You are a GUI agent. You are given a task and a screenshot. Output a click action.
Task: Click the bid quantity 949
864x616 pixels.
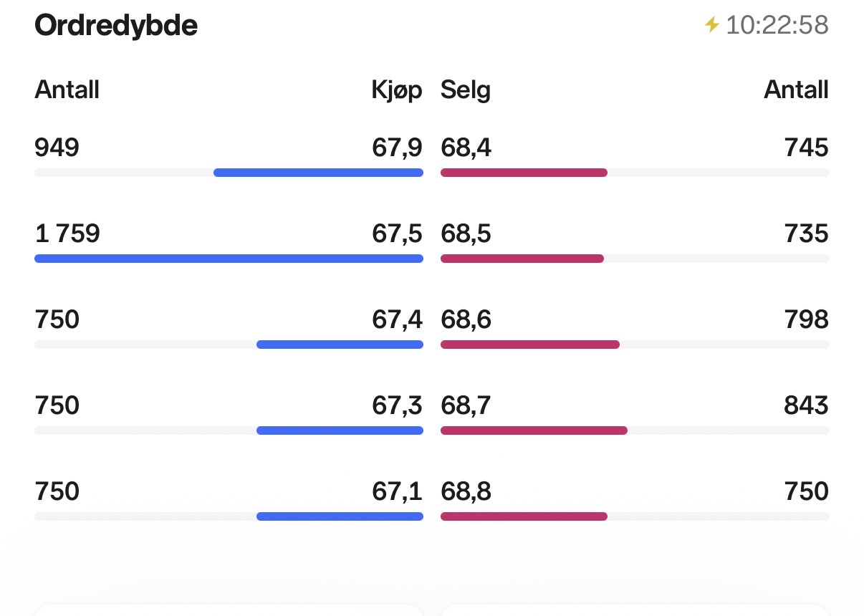pos(57,148)
